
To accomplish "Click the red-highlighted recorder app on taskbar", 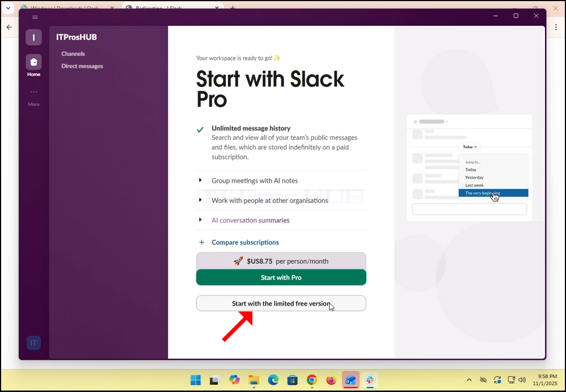I will point(351,380).
